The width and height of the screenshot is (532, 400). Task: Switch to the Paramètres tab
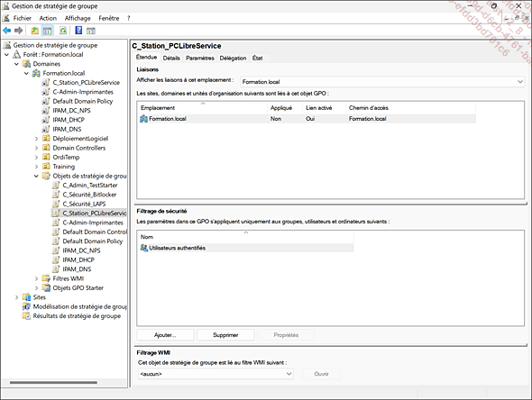[x=200, y=58]
